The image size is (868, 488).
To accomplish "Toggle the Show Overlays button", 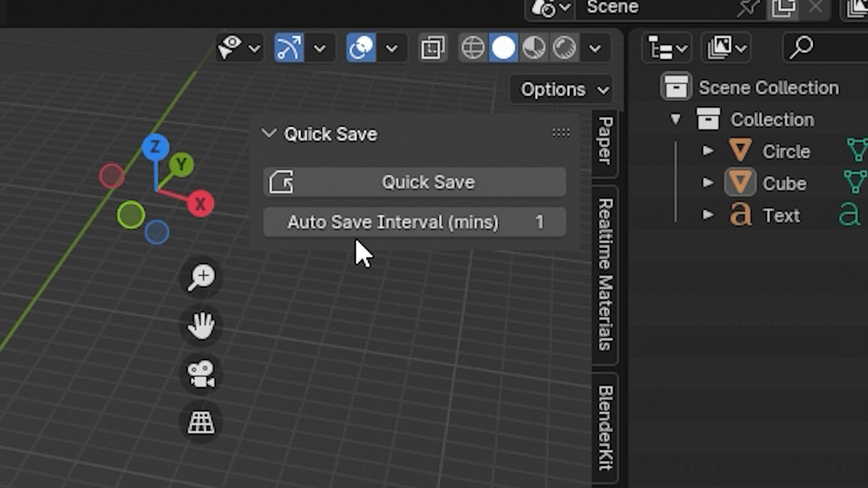I will coord(432,47).
